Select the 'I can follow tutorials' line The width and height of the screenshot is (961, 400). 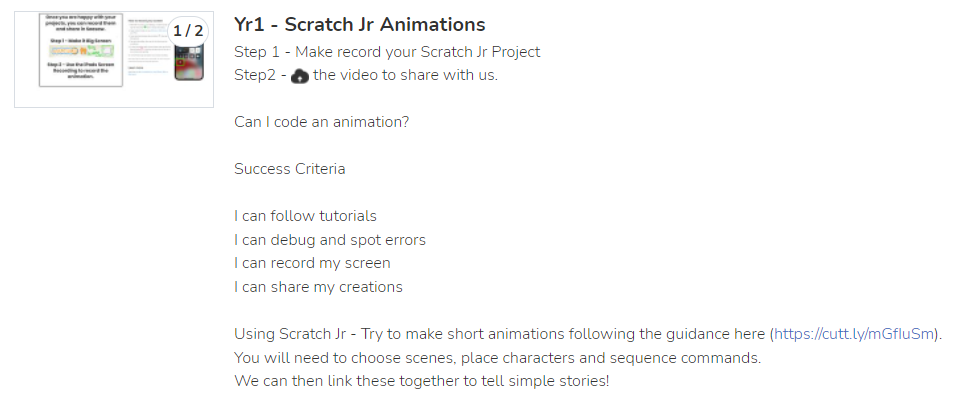pyautogui.click(x=305, y=216)
